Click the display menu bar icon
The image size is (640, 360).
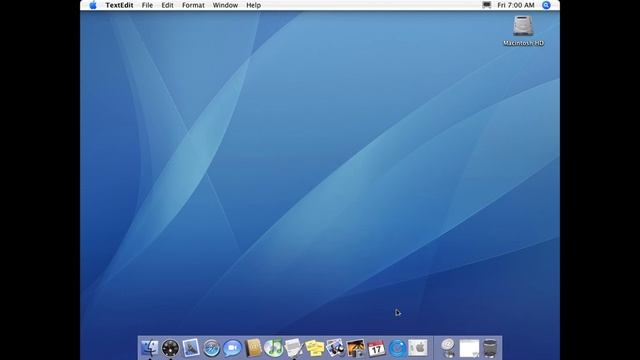point(487,5)
